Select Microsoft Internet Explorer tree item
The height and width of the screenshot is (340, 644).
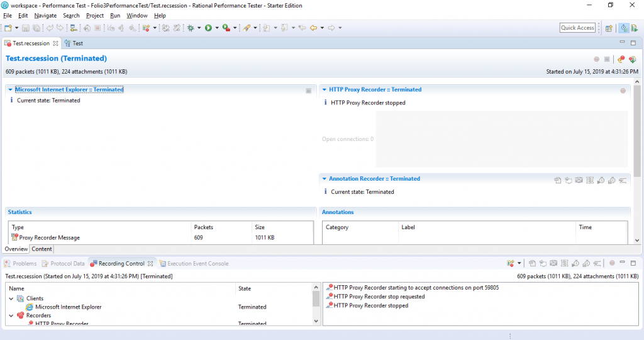pos(68,307)
